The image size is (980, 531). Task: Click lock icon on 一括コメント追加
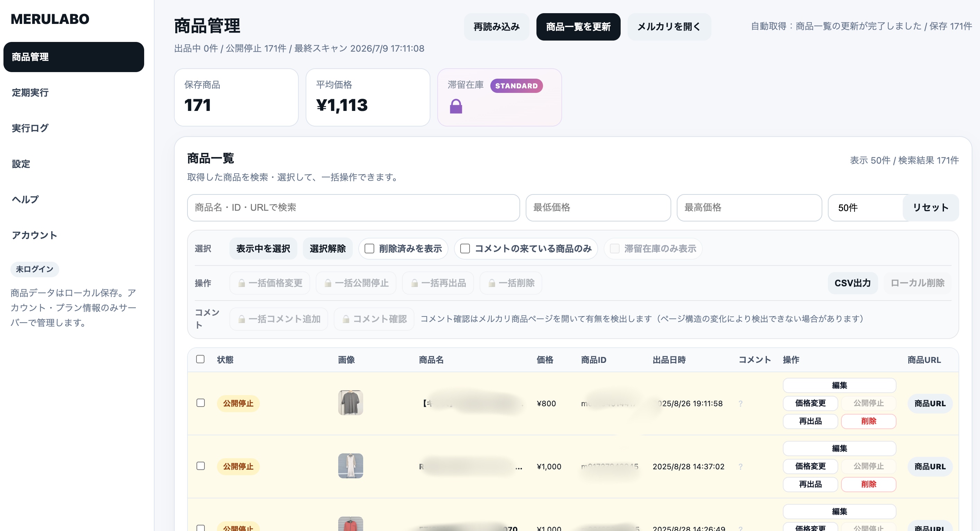(x=241, y=319)
